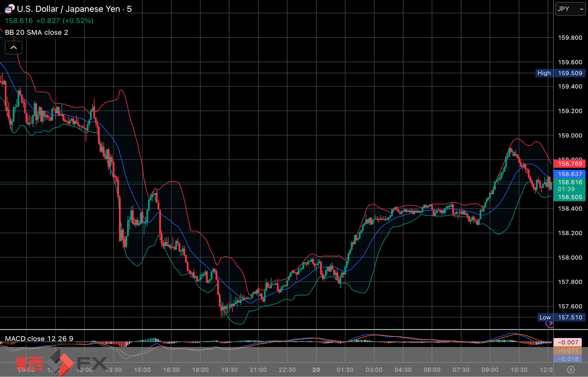
Task: Select the BB 20 SMA close 2 indicator
Action: pyautogui.click(x=36, y=33)
